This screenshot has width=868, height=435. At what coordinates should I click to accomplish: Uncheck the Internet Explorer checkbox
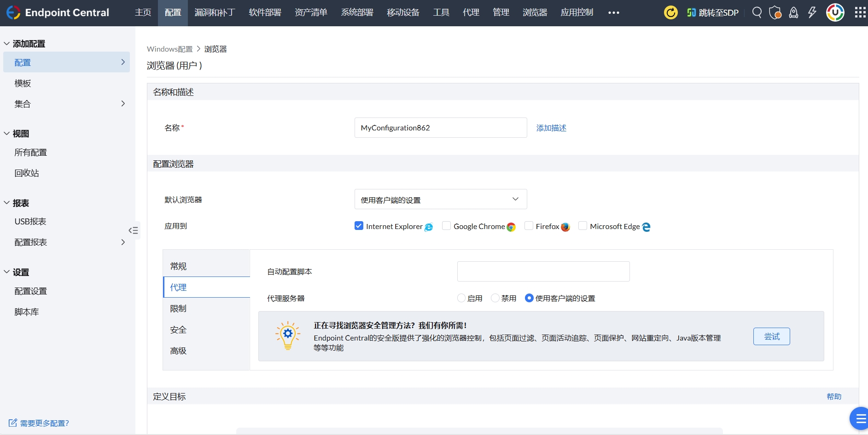click(x=359, y=226)
